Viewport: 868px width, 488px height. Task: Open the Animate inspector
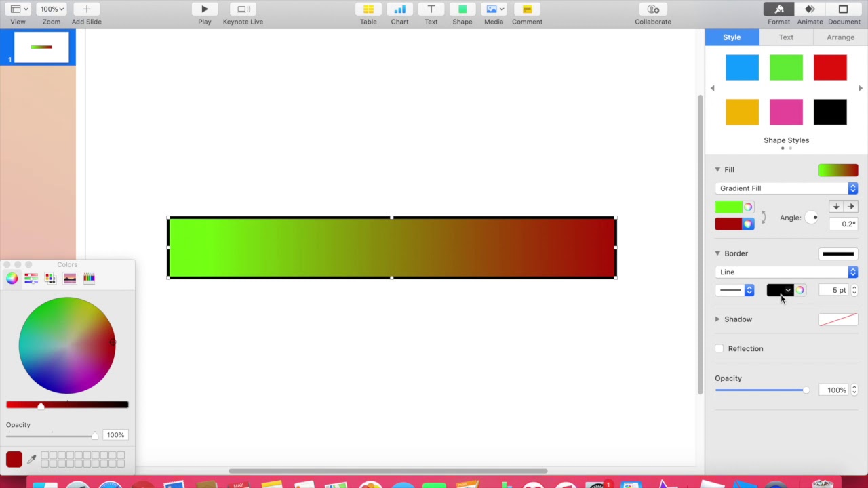810,9
